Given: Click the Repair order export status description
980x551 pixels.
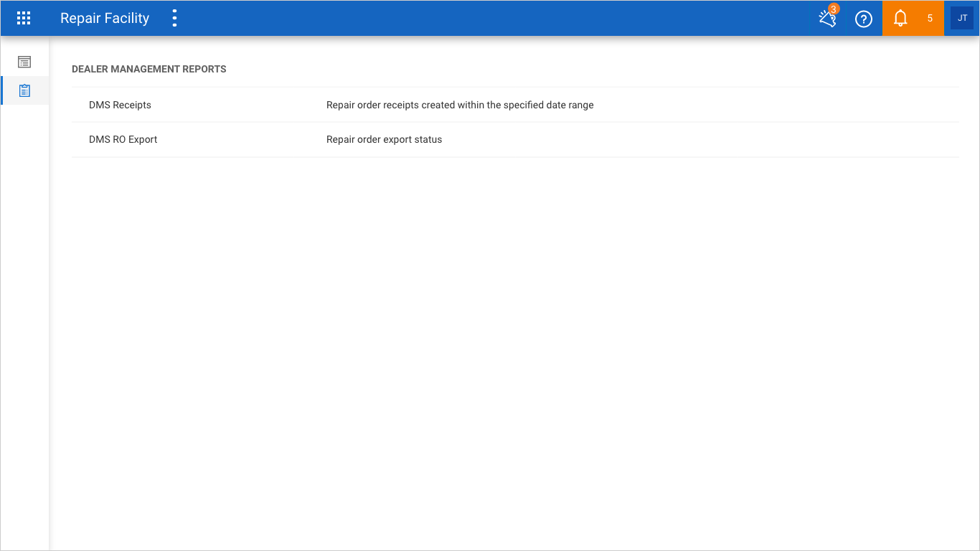Looking at the screenshot, I should point(384,139).
